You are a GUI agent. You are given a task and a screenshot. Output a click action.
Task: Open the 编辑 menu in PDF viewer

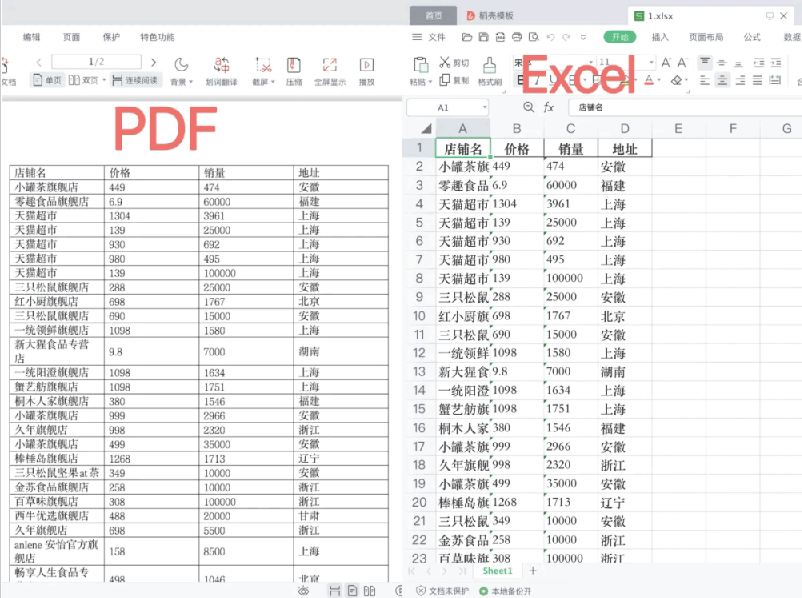coord(31,37)
